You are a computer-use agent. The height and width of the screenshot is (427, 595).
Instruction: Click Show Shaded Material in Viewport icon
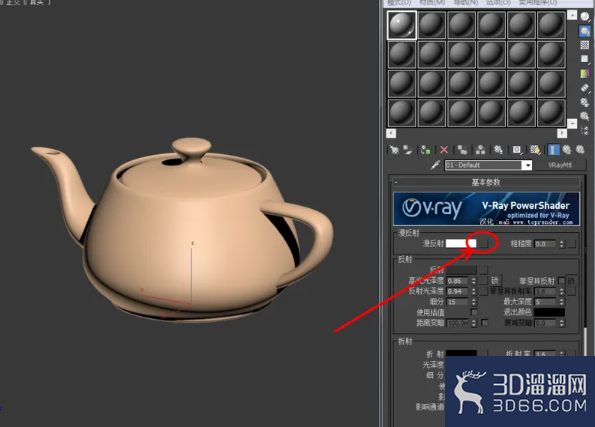pos(535,150)
